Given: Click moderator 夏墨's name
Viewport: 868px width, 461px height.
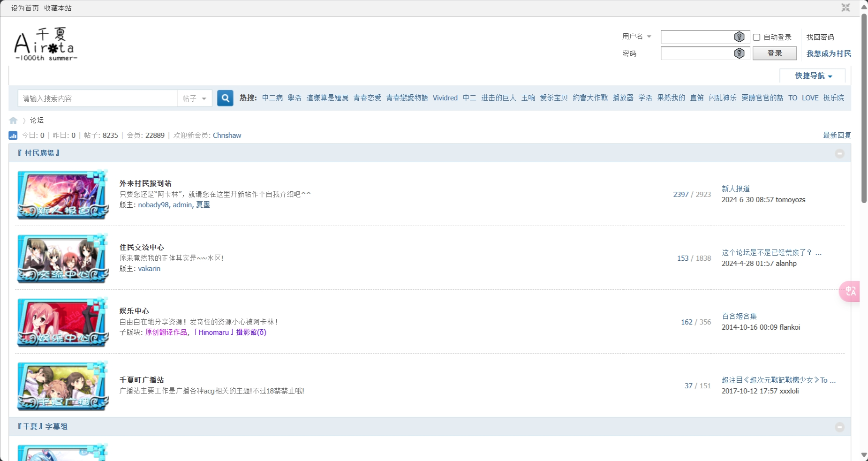Looking at the screenshot, I should pos(203,204).
